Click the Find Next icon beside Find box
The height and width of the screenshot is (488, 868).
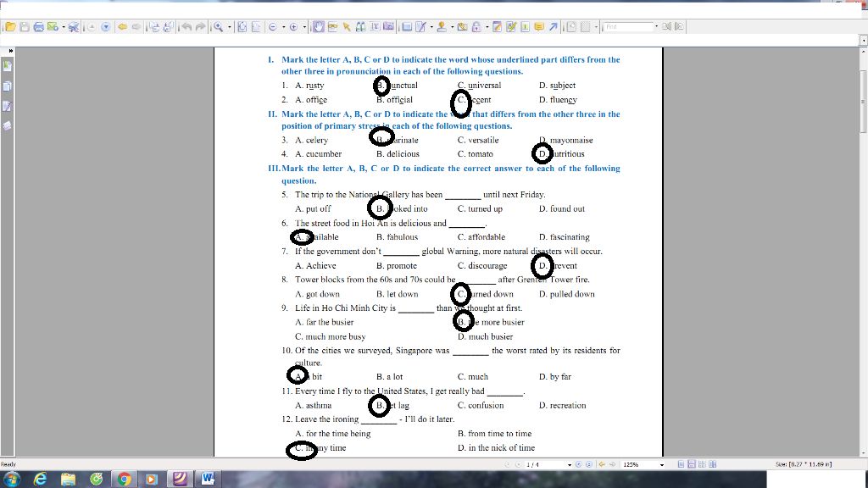[x=679, y=26]
